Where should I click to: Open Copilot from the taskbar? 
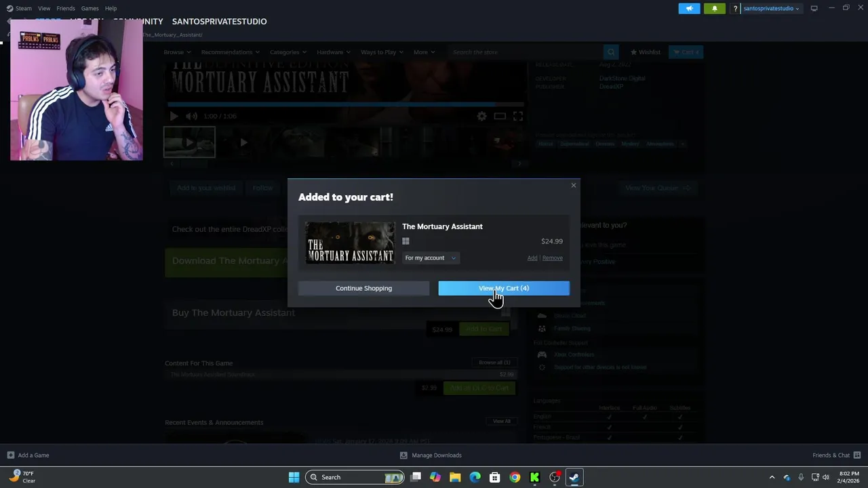[435, 477]
